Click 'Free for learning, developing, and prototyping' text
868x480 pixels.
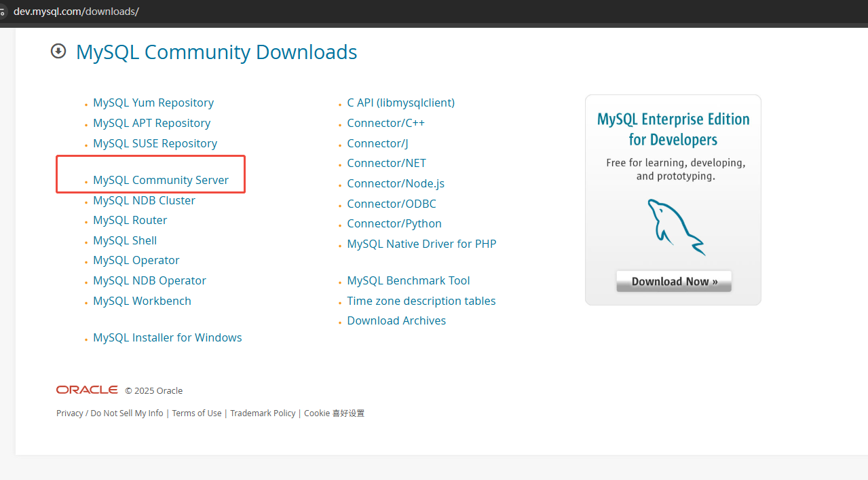676,170
